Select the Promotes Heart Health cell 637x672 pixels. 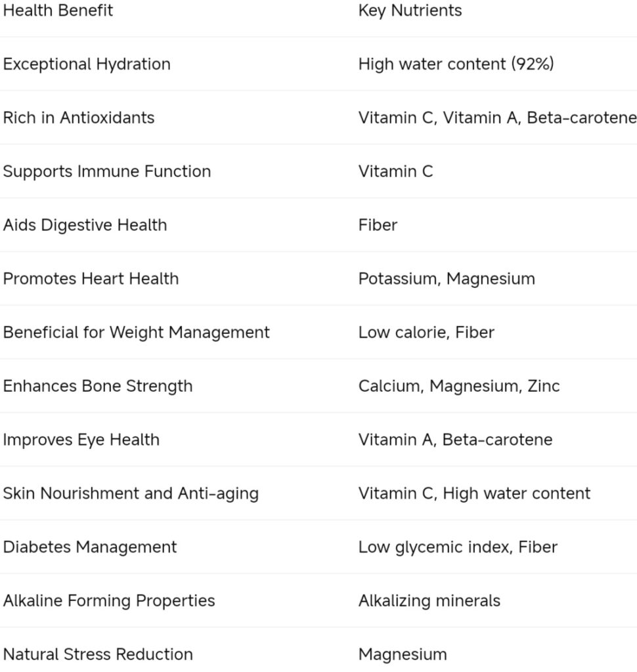click(x=91, y=278)
